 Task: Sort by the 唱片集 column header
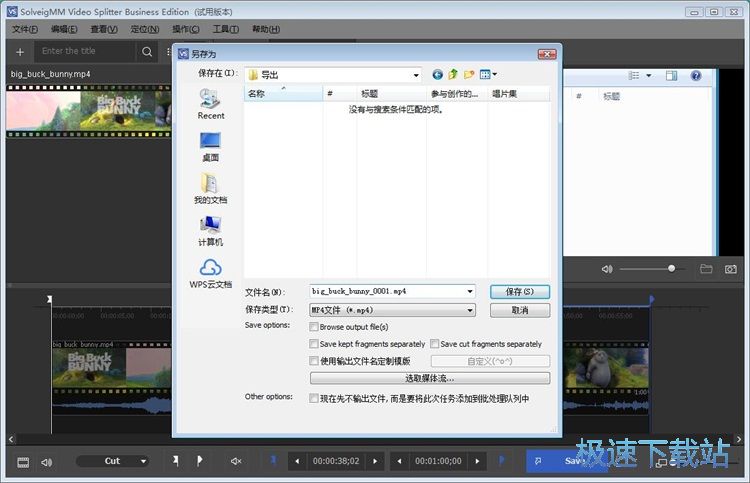coord(519,94)
